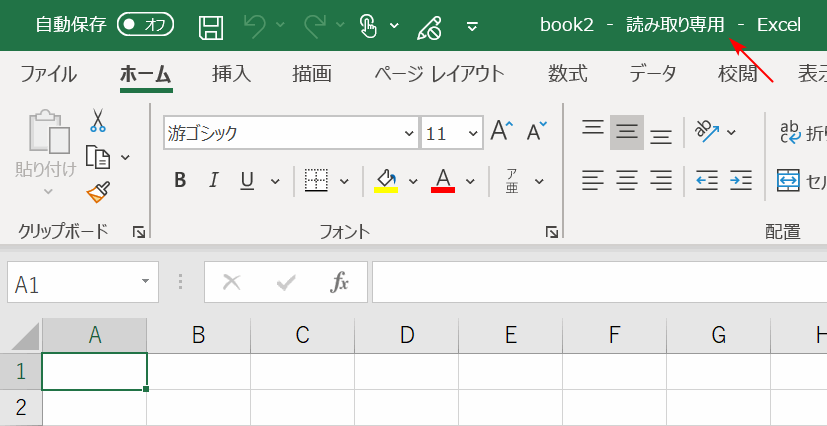Expand the Touch/Mouse mode dropdown arrow

pos(395,25)
